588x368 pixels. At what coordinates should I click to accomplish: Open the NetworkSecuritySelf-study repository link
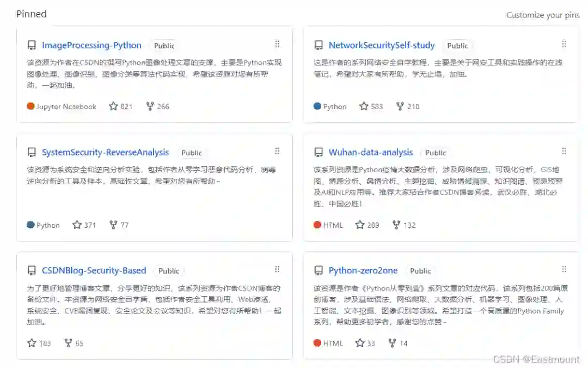coord(381,45)
